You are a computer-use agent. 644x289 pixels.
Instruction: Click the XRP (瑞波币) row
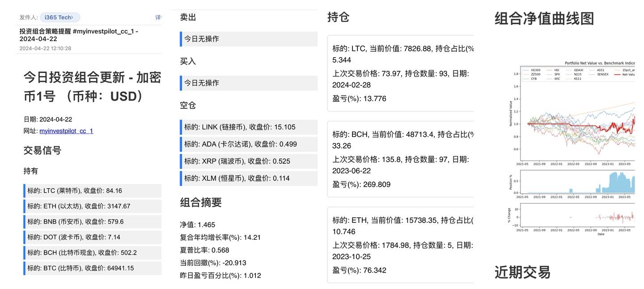pos(249,161)
